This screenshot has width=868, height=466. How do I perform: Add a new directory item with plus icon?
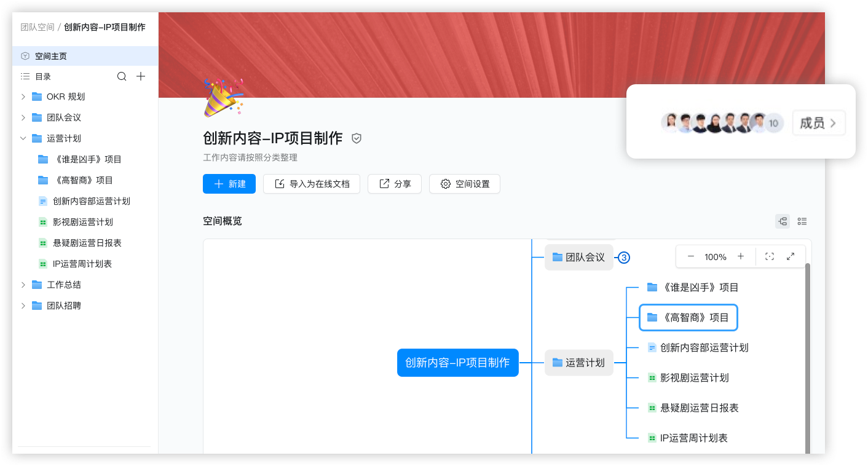pyautogui.click(x=141, y=76)
